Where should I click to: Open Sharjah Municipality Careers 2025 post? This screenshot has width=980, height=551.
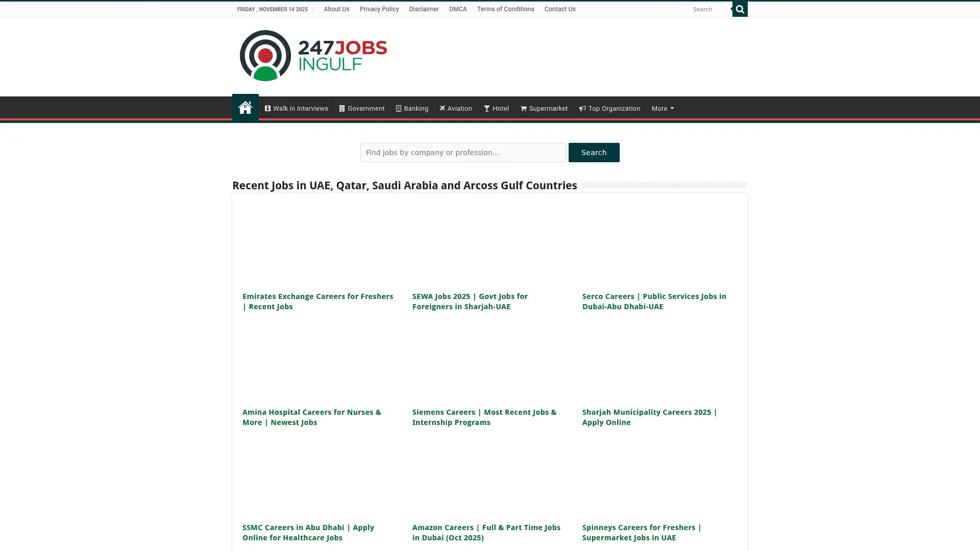[x=649, y=417]
